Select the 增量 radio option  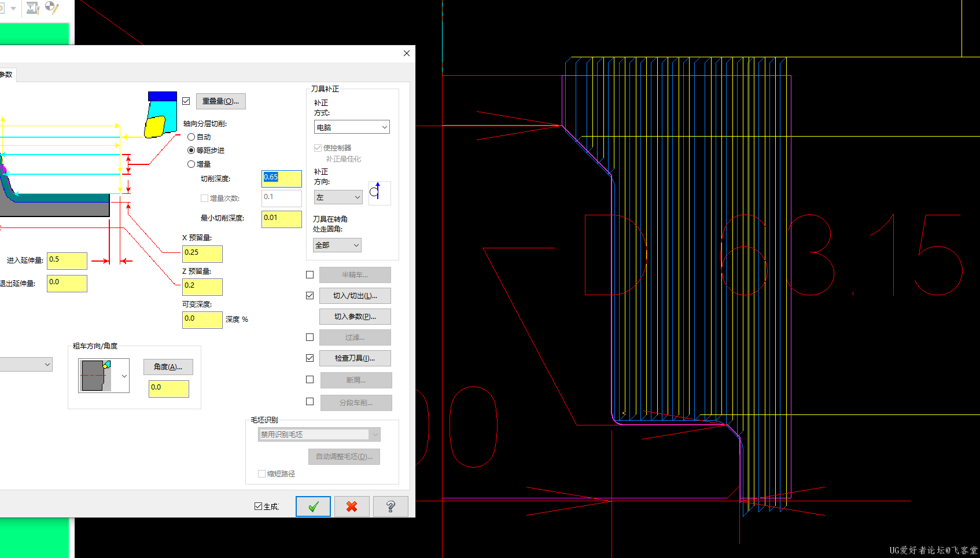191,164
